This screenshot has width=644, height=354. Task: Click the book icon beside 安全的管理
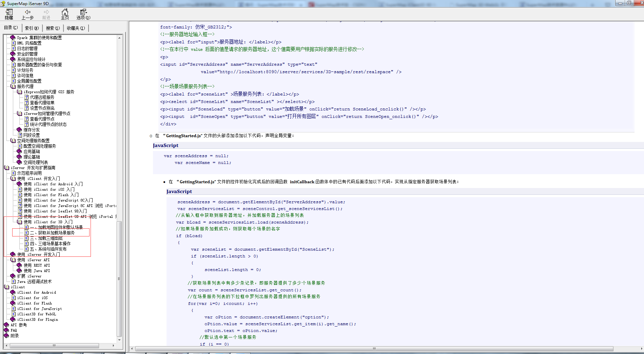13,54
